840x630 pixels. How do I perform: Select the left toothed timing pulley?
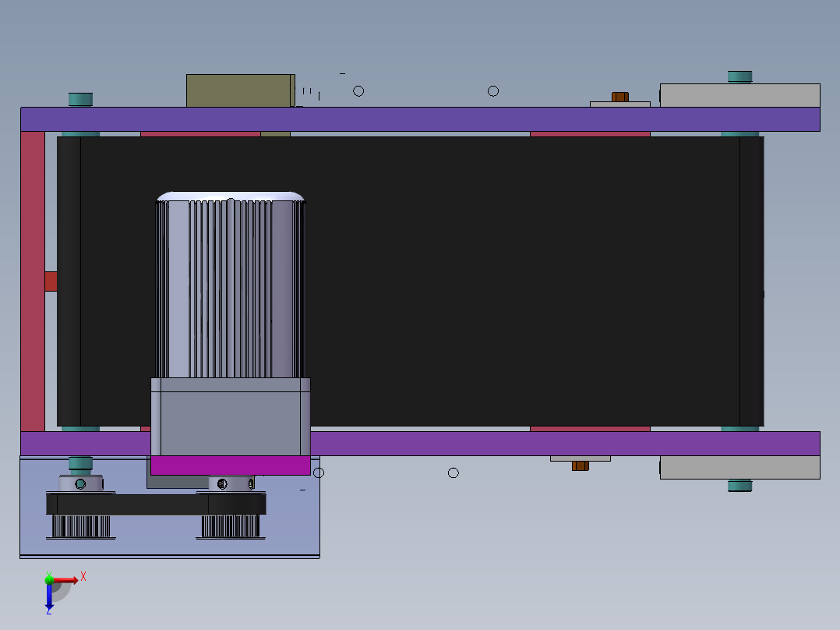tap(81, 526)
